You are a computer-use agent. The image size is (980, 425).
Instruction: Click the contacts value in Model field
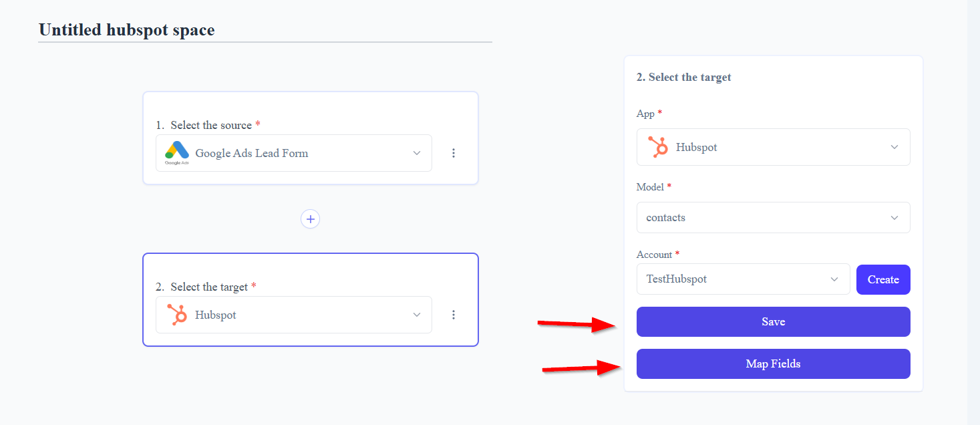pyautogui.click(x=666, y=218)
